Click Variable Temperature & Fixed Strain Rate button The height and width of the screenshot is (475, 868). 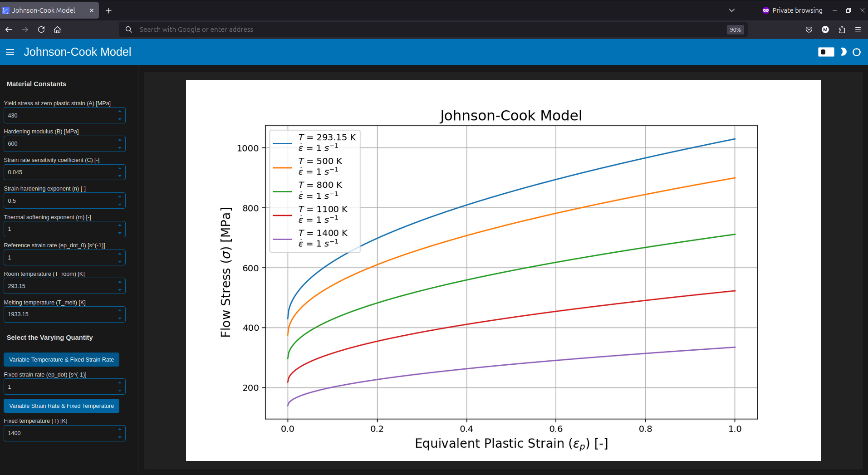(x=61, y=359)
